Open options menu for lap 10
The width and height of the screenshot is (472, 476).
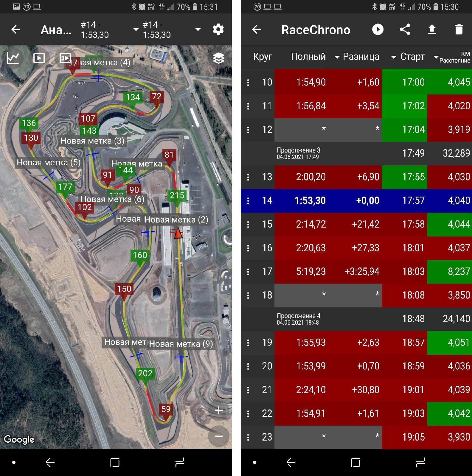[248, 82]
